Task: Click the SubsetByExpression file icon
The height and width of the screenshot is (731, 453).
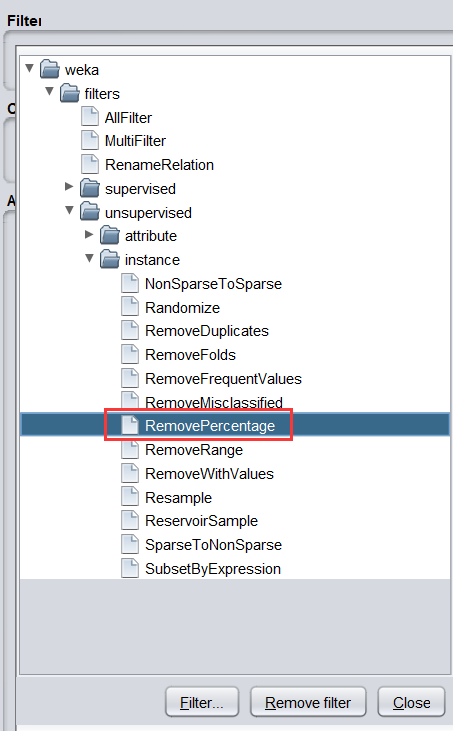Action: (130, 568)
